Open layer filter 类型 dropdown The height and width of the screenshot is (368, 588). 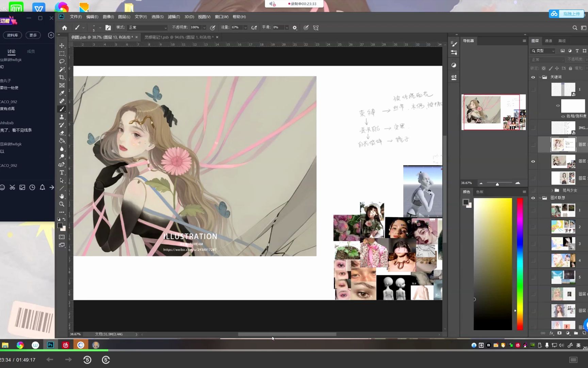tap(543, 51)
